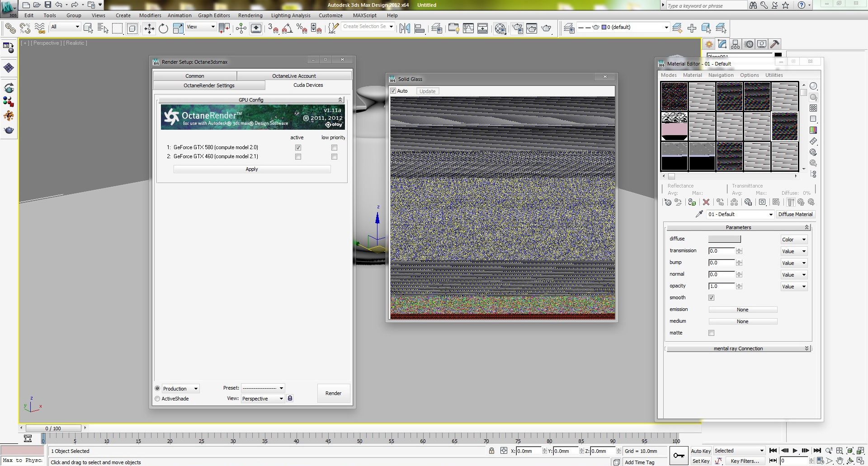Screen dimensions: 868x466
Task: Switch to the Common tab in Render Setup
Action: pyautogui.click(x=195, y=76)
